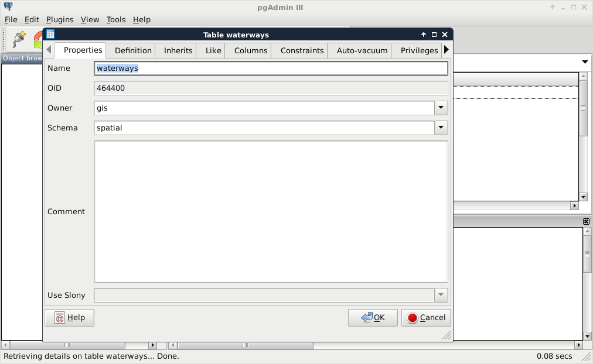The height and width of the screenshot is (364, 593).
Task: Open the Tools menu
Action: [115, 20]
